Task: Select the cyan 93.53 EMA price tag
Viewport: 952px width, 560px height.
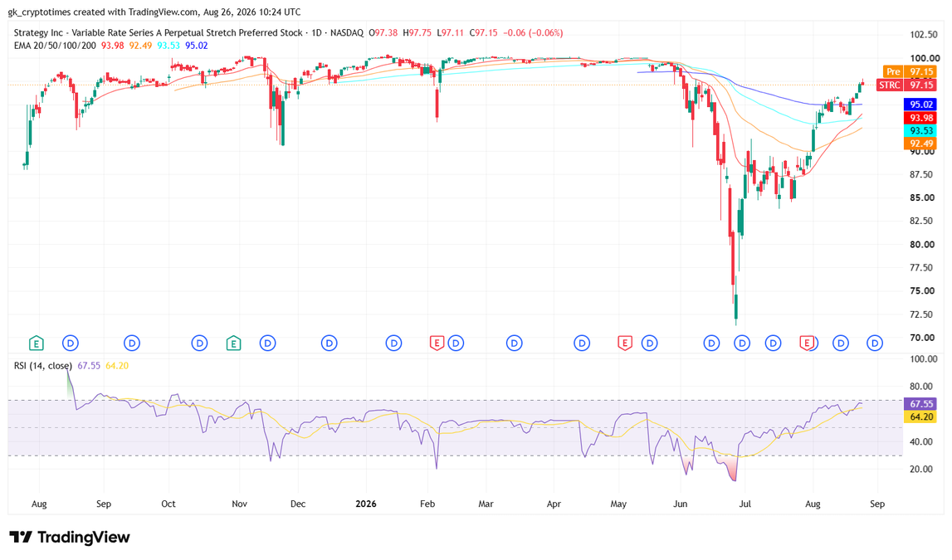Action: (920, 130)
